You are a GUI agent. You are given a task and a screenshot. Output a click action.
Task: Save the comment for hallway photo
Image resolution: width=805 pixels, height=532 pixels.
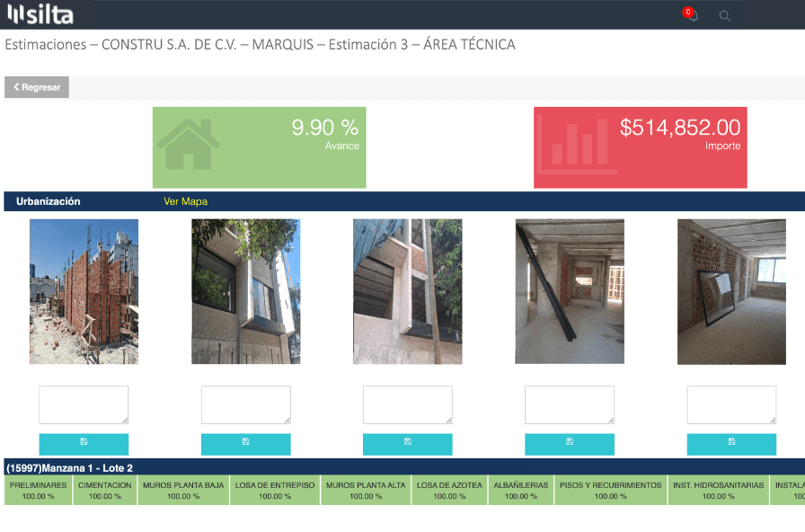click(570, 444)
